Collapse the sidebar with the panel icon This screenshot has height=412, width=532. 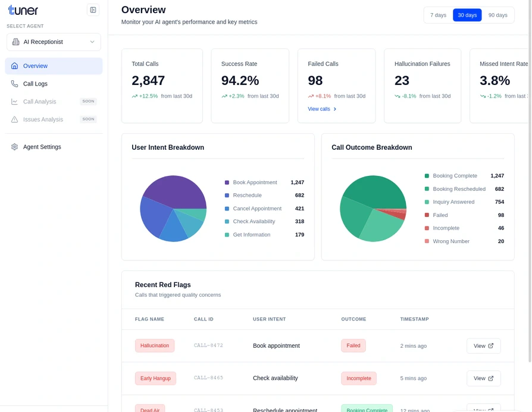pos(93,10)
